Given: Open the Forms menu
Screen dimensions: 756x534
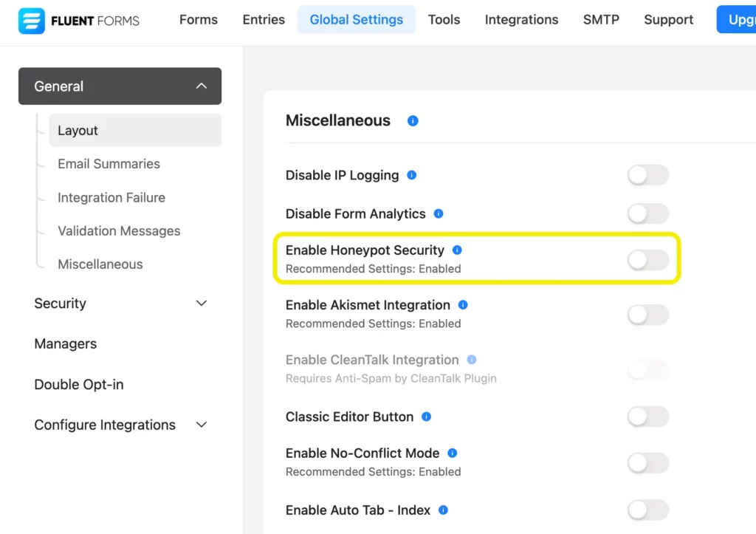Looking at the screenshot, I should coord(199,20).
